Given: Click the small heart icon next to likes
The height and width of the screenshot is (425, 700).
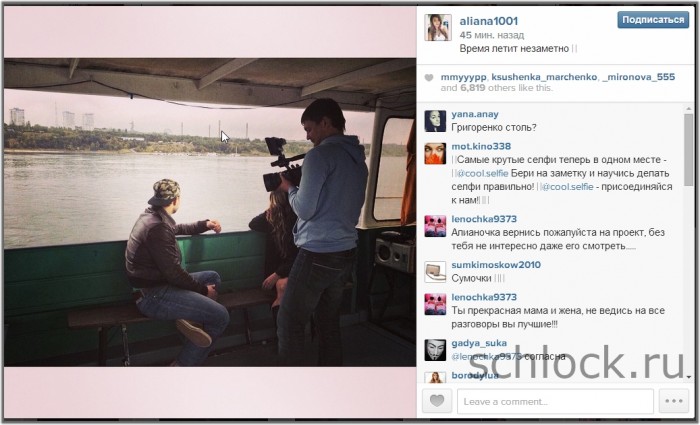Looking at the screenshot, I should pyautogui.click(x=429, y=78).
